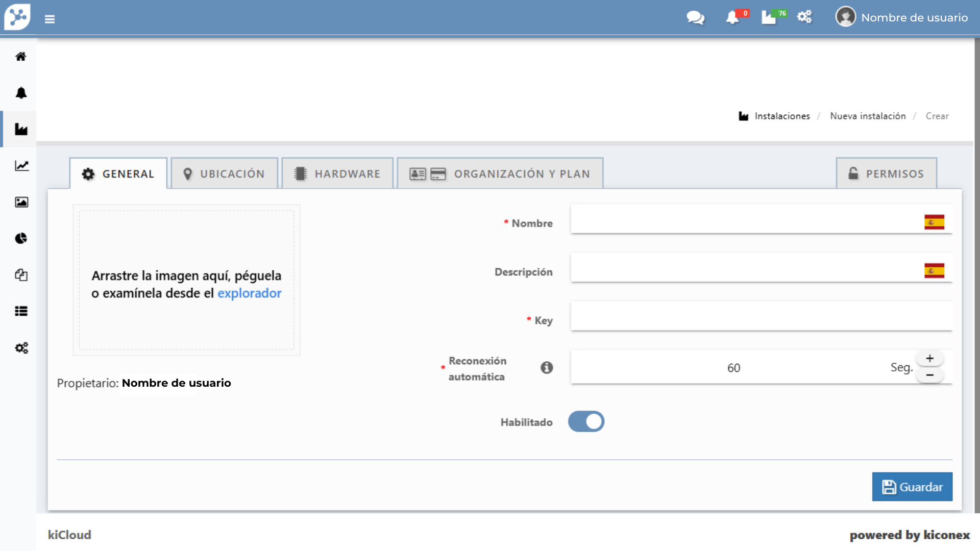Open the alarms bell in sidebar

coord(21,93)
